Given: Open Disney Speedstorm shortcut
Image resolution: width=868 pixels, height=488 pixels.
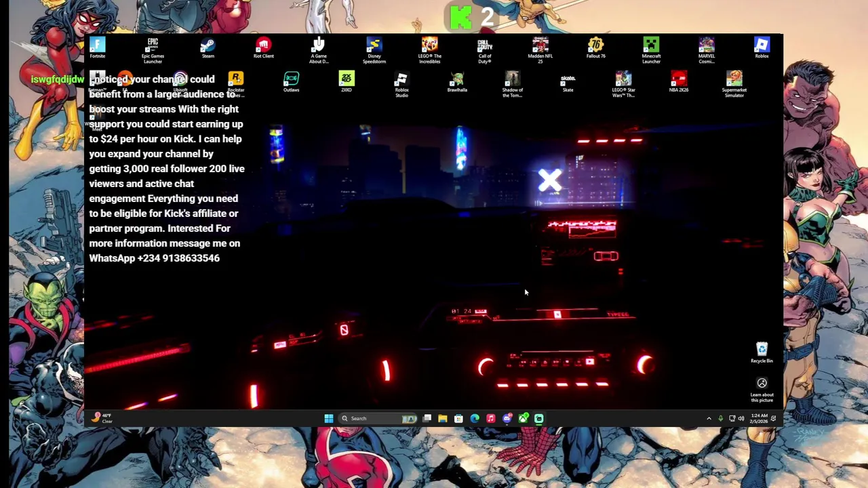Looking at the screenshot, I should 374,50.
